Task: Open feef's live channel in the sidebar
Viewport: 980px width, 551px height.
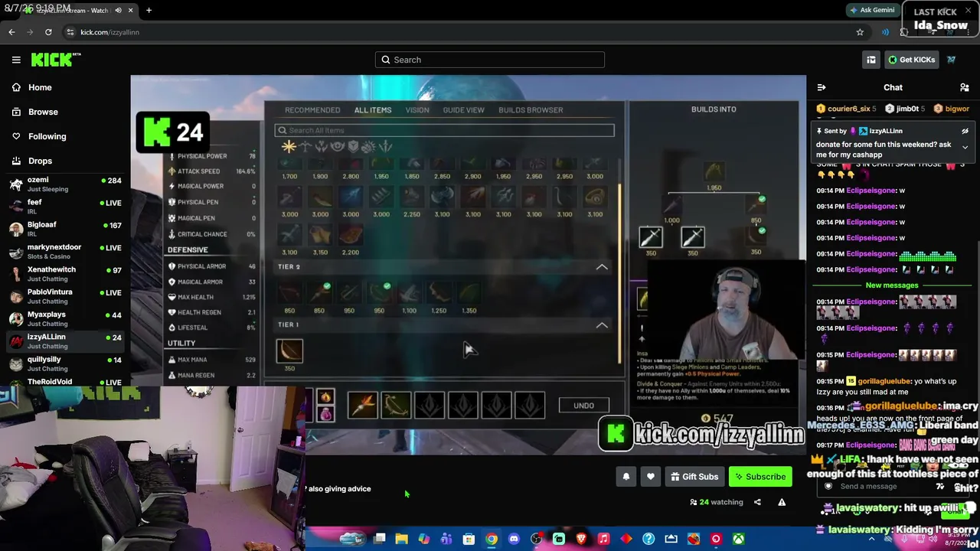Action: pyautogui.click(x=64, y=207)
